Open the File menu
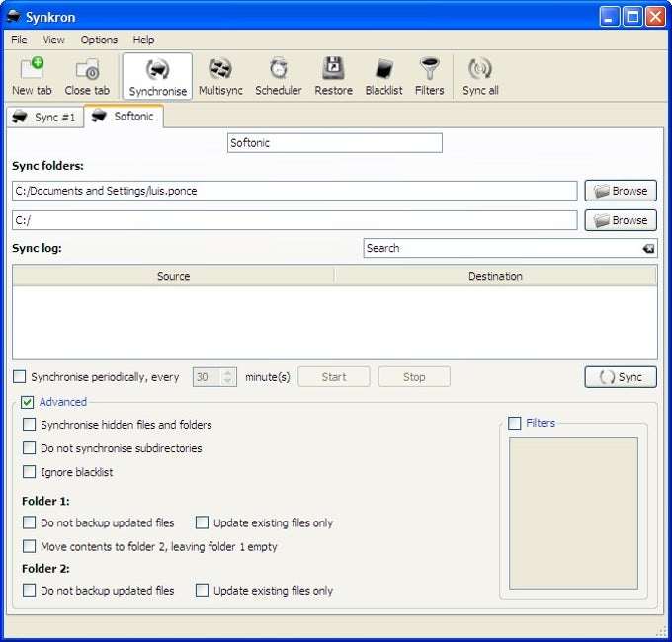 (x=19, y=40)
